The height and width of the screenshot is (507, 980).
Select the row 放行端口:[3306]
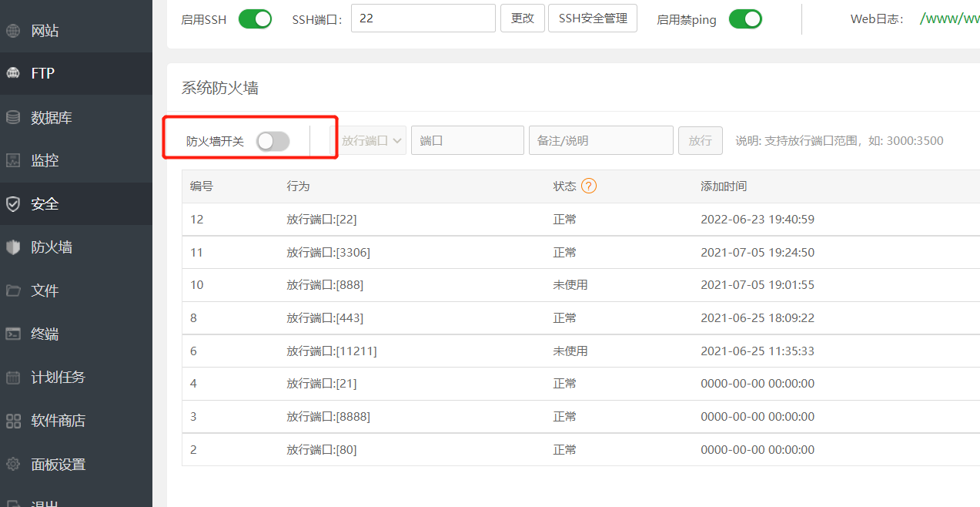[x=580, y=253]
